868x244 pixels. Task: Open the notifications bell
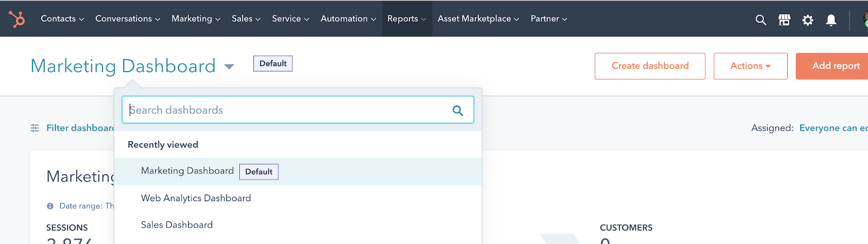[831, 20]
